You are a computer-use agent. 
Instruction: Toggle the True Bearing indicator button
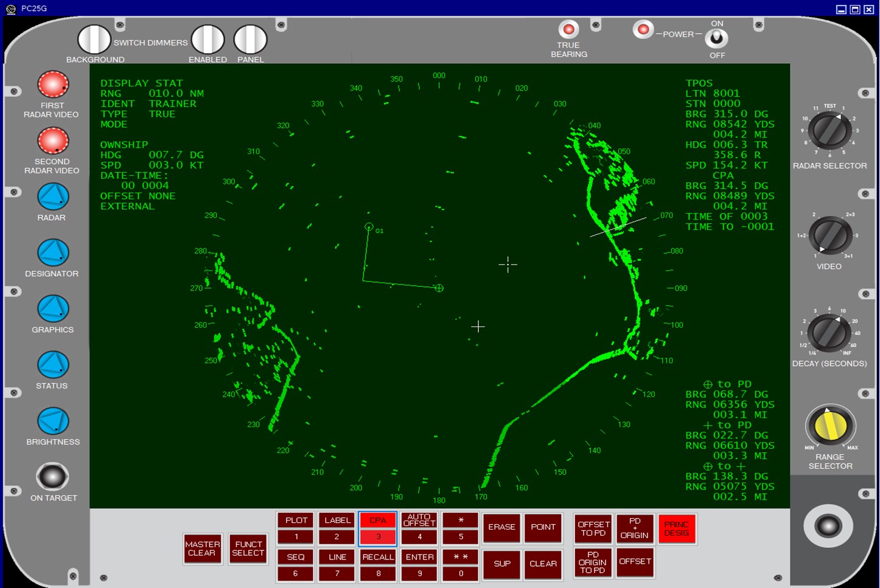pos(568,29)
